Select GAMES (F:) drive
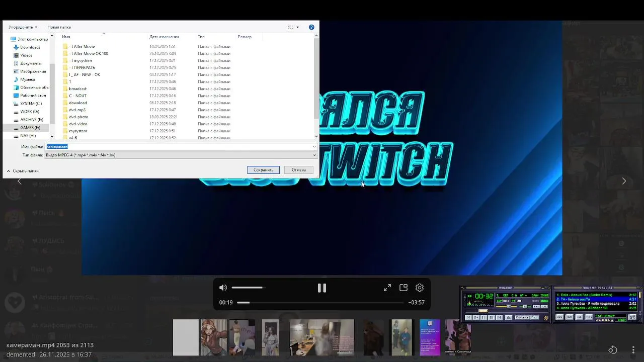 (x=27, y=128)
